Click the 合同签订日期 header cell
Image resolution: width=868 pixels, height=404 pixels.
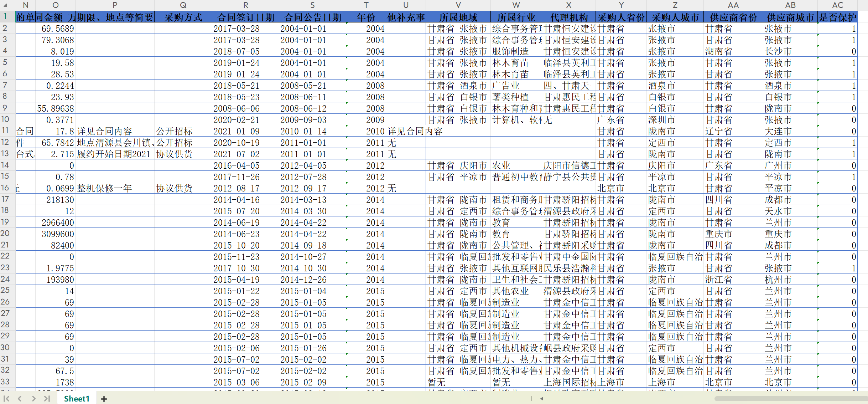coord(245,17)
